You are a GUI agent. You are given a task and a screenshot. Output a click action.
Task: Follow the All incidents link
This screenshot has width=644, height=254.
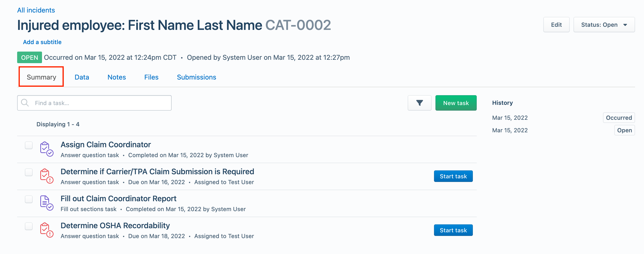tap(36, 10)
